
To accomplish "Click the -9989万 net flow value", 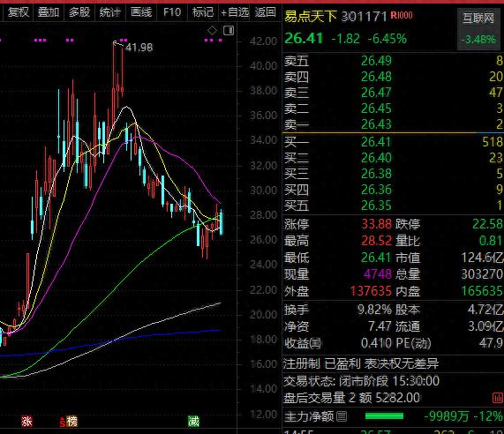I will (447, 416).
